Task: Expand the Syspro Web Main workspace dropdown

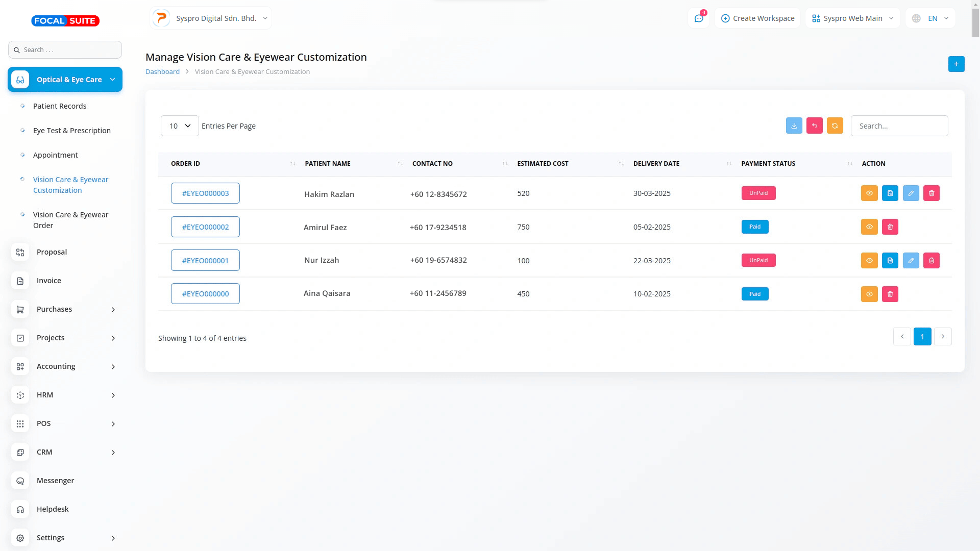Action: coord(852,18)
